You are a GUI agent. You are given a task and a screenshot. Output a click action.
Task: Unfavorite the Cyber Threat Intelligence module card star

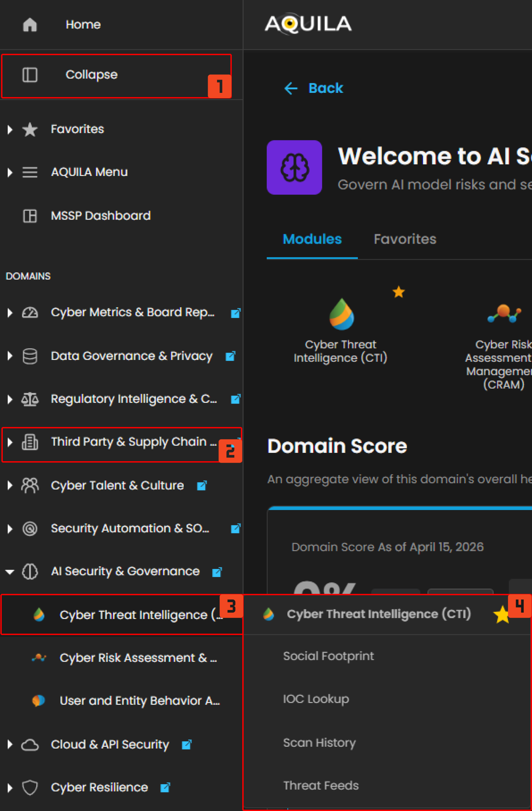[398, 292]
